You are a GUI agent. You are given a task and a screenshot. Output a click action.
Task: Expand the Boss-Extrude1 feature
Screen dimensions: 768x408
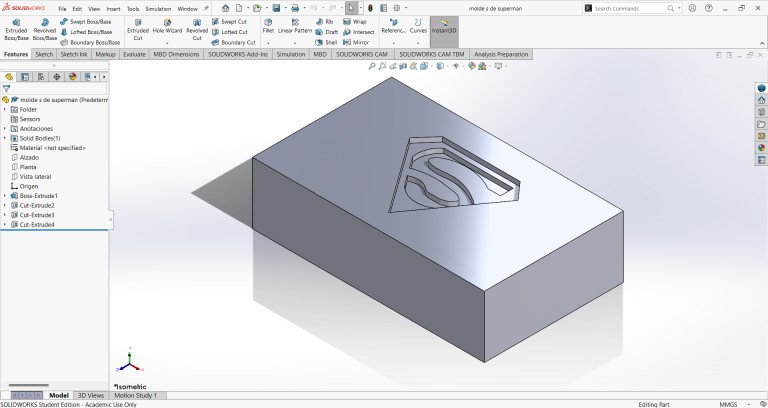tap(5, 195)
